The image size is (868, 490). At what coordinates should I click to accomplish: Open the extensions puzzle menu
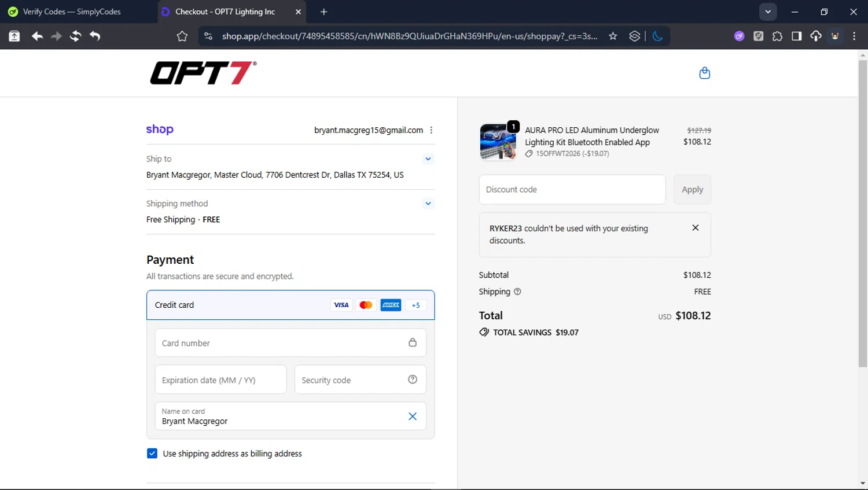[x=777, y=36]
